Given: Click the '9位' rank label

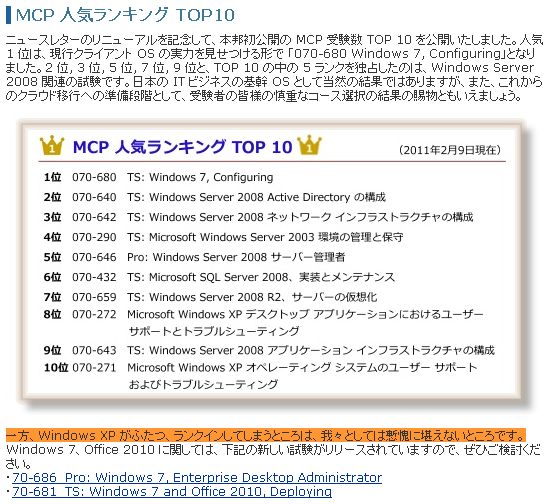Looking at the screenshot, I should coord(52,350).
